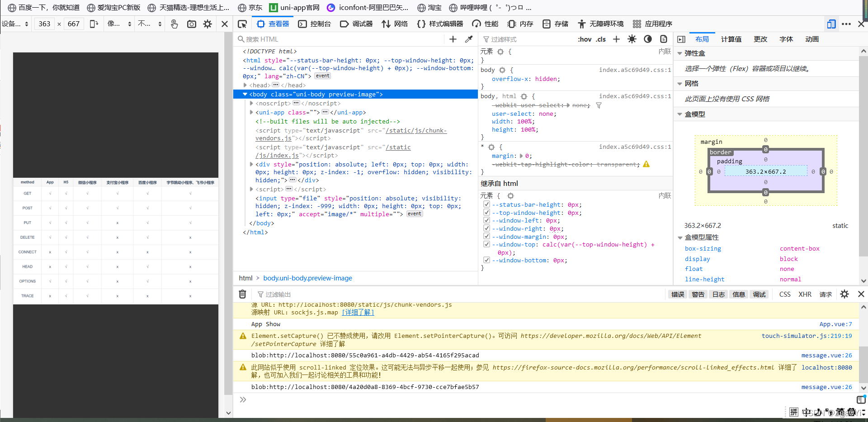
Task: Close responsive design mode
Action: (225, 24)
